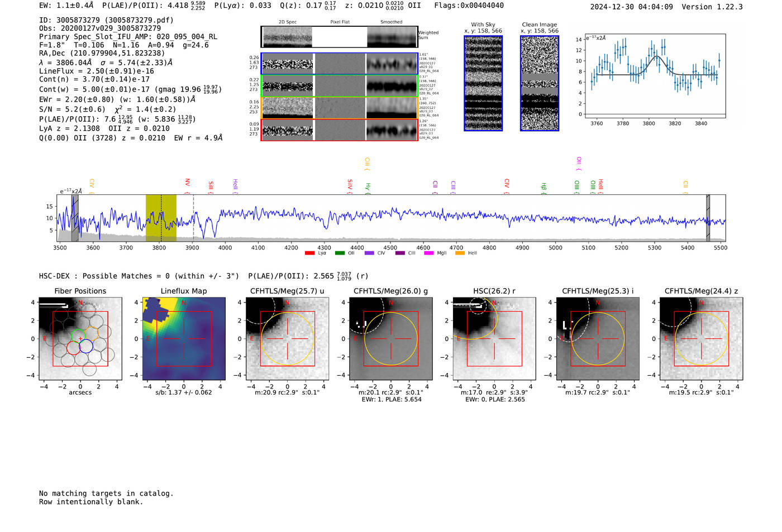This screenshot has height=532, width=782.
Task: Click the green Hγ line marker
Action: (x=368, y=188)
